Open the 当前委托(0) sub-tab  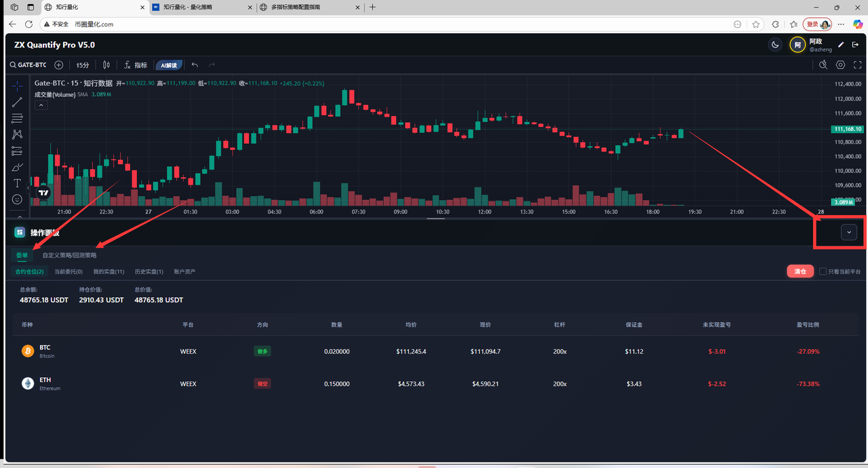68,271
